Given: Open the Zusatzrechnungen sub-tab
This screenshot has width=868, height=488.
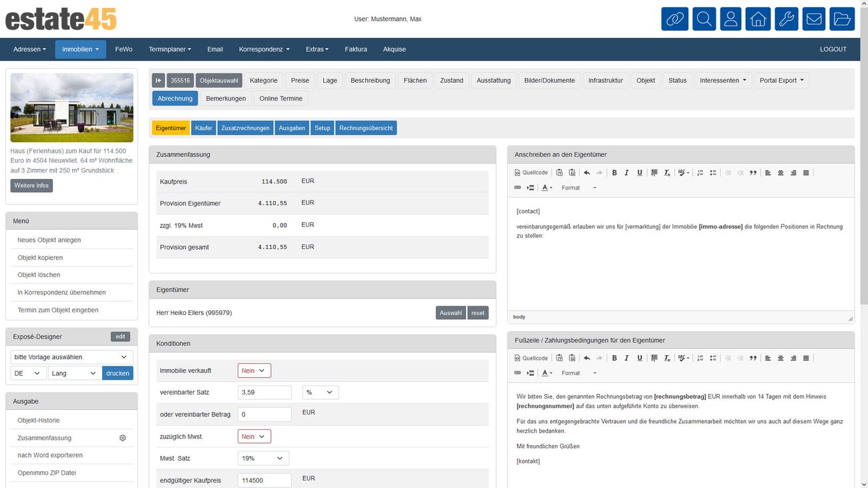Looking at the screenshot, I should pyautogui.click(x=245, y=128).
